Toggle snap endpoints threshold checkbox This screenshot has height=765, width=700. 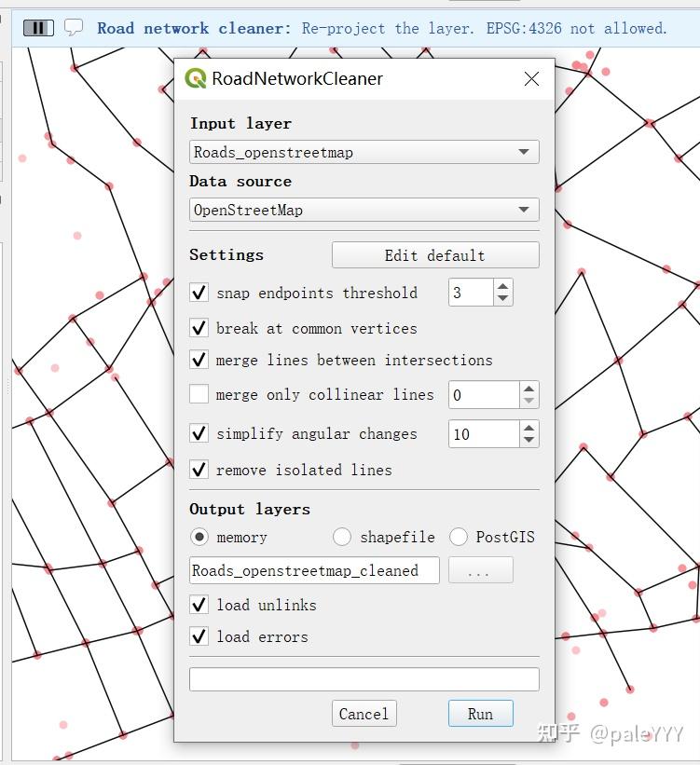pos(199,293)
